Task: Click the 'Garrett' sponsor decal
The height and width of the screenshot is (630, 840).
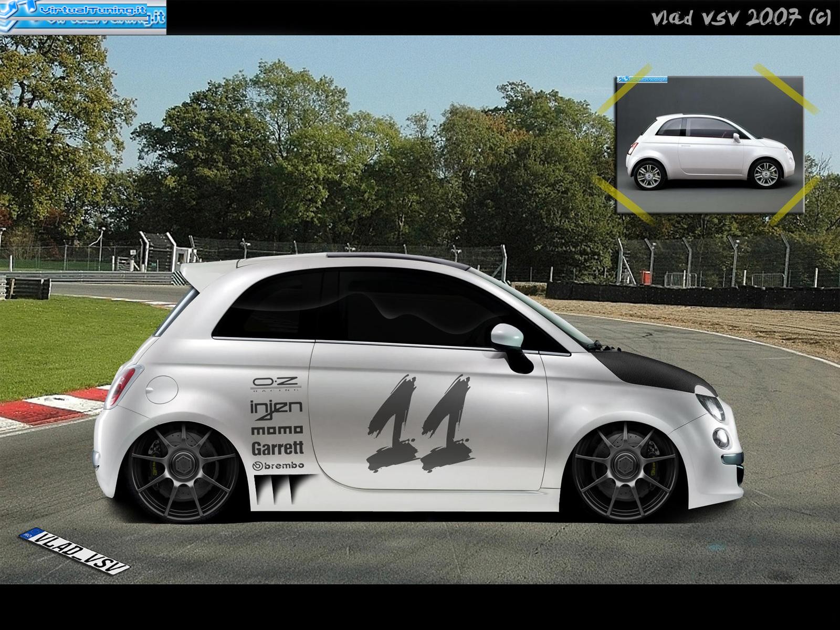Action: coord(278,448)
